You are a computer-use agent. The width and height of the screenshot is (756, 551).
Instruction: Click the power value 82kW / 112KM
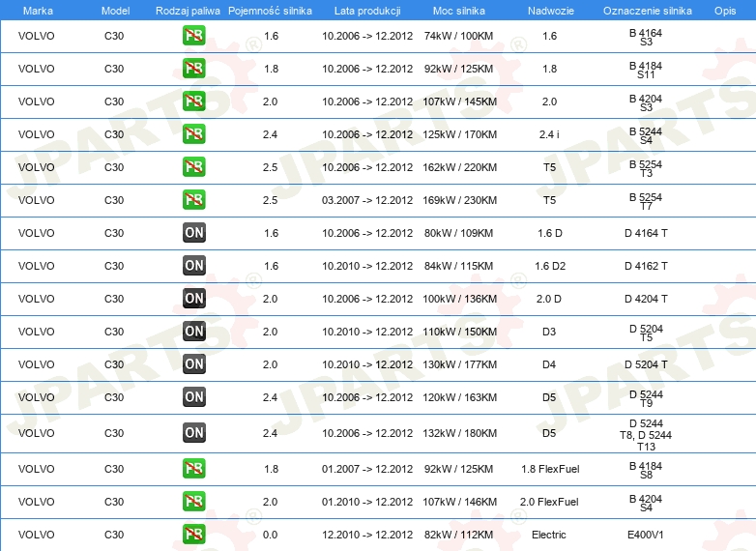(458, 535)
